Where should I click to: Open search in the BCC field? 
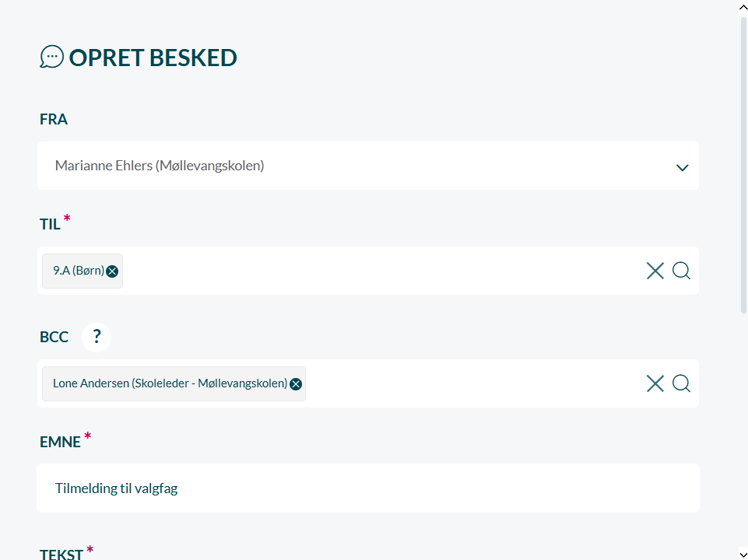tap(681, 383)
